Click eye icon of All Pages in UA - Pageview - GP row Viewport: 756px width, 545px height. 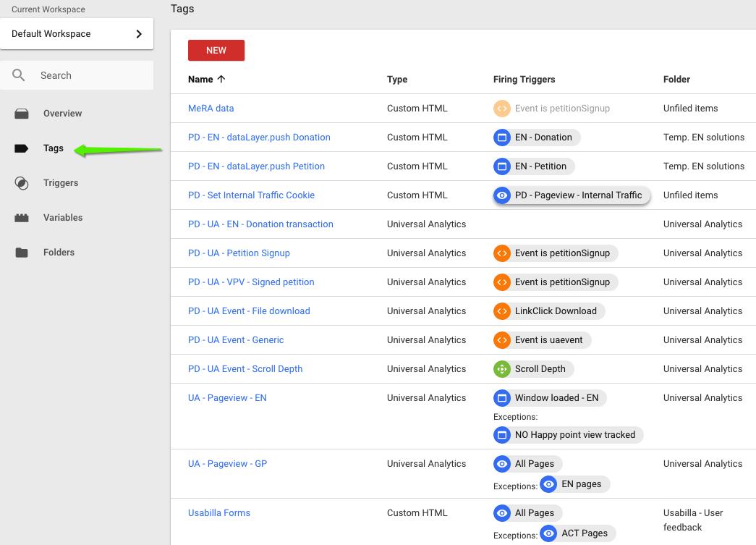[x=502, y=463]
